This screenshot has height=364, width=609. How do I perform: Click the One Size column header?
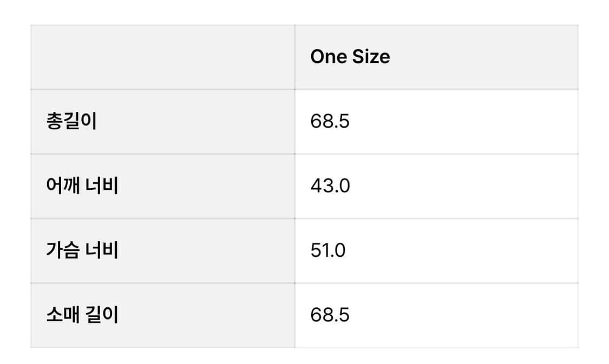point(350,57)
